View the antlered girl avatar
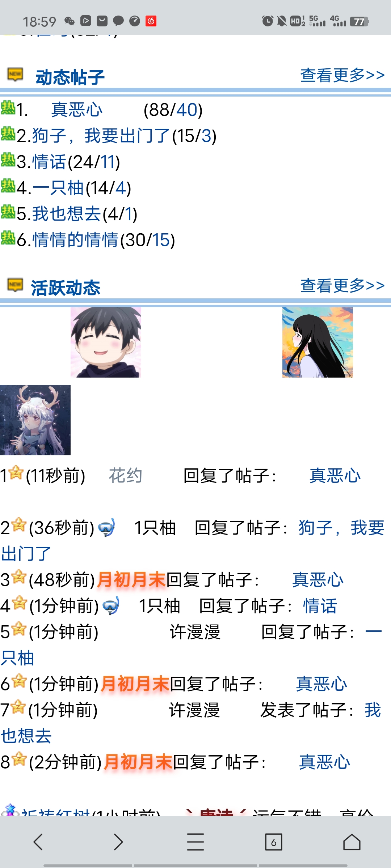This screenshot has width=391, height=868. (35, 420)
